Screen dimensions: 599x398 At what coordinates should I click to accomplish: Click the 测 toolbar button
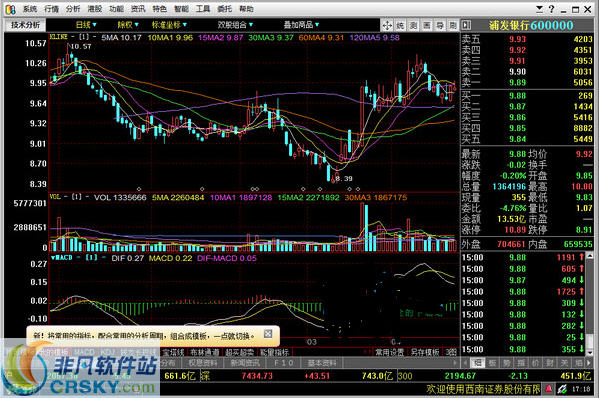click(414, 26)
